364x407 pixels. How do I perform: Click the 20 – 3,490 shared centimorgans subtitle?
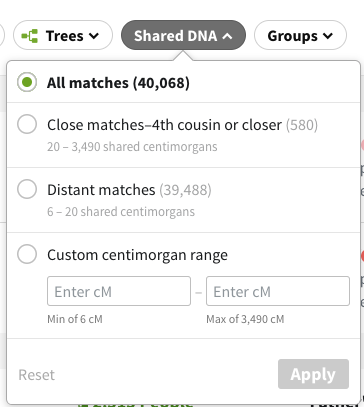(132, 147)
